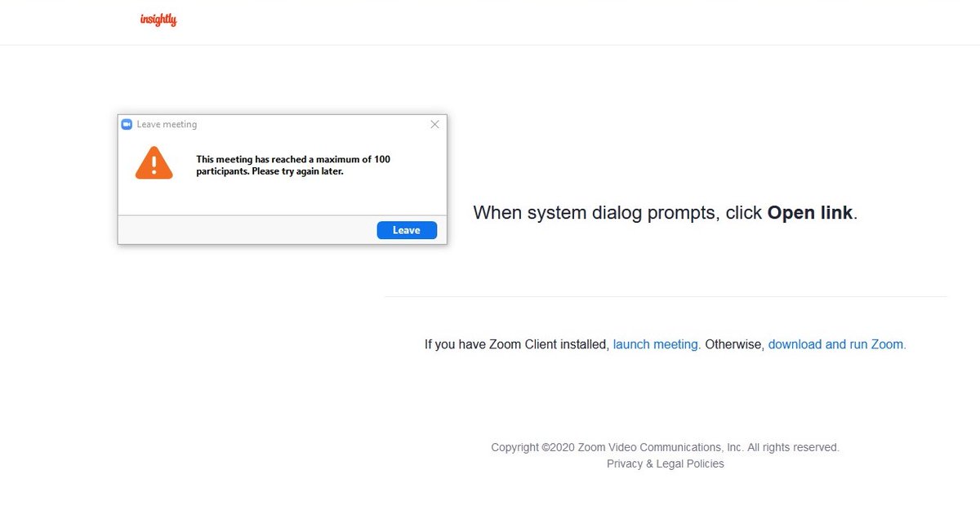The height and width of the screenshot is (523, 980).
Task: Click the horizontal divider line below the heading
Action: [x=666, y=296]
